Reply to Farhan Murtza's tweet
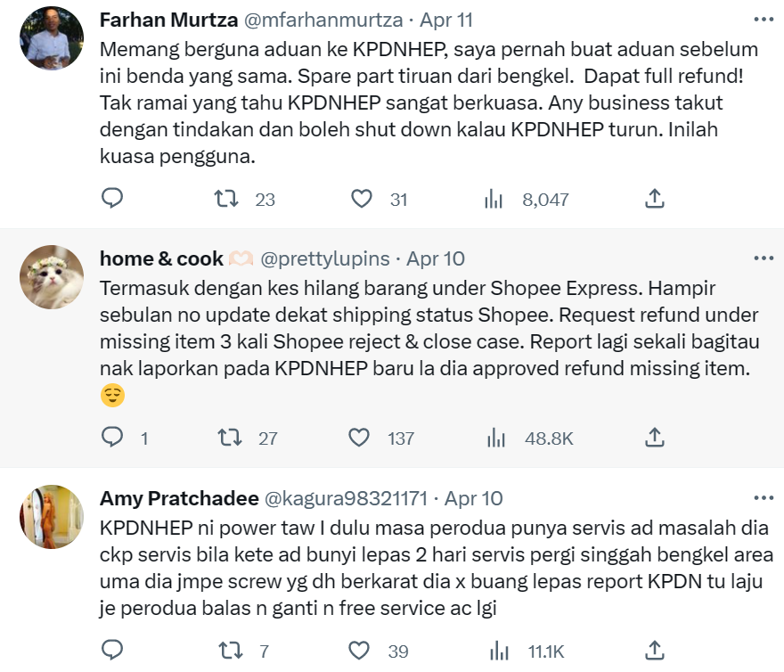784x672 pixels. pyautogui.click(x=112, y=199)
